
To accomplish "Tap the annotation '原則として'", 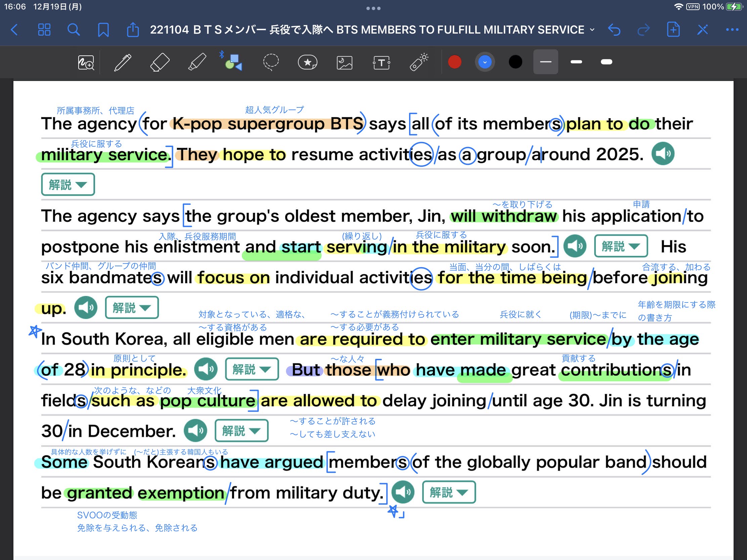I will 134,358.
